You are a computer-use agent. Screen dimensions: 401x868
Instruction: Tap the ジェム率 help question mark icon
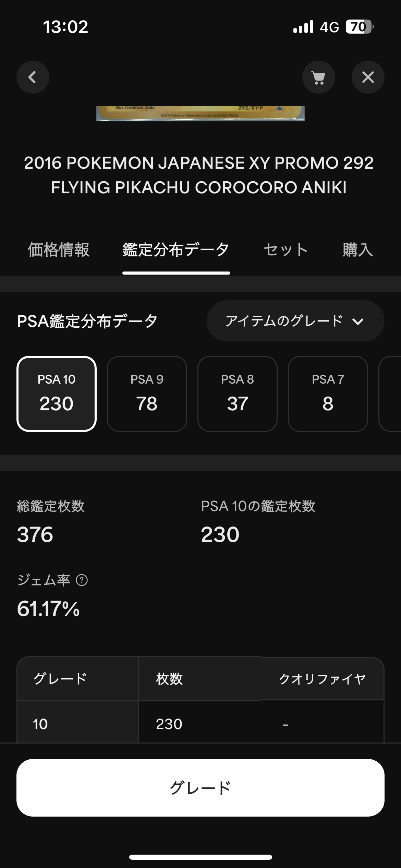click(x=82, y=580)
